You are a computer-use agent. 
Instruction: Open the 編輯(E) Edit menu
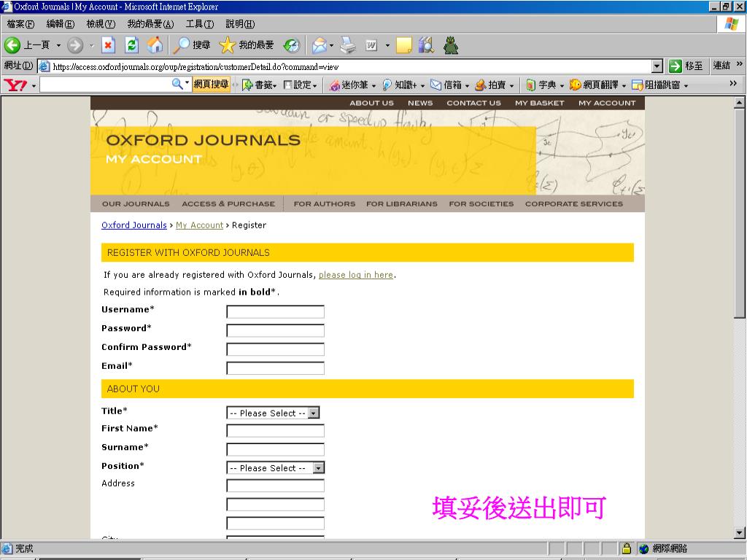pos(61,24)
